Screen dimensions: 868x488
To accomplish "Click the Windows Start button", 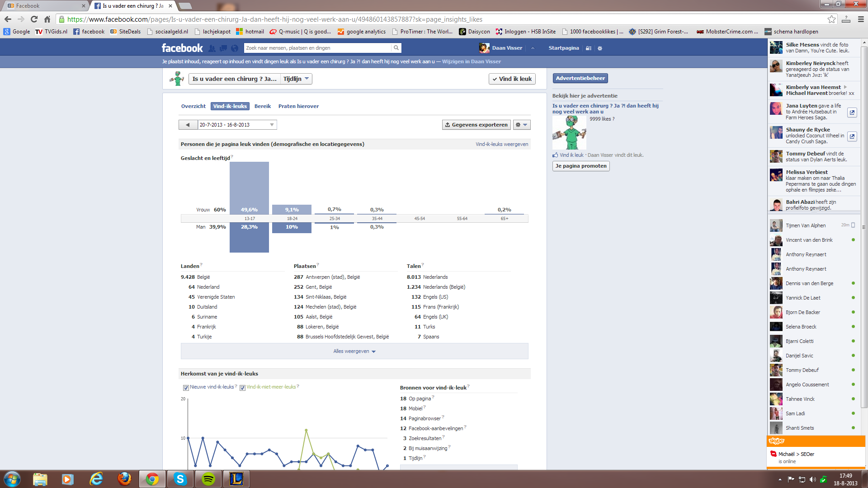I will pos(12,479).
